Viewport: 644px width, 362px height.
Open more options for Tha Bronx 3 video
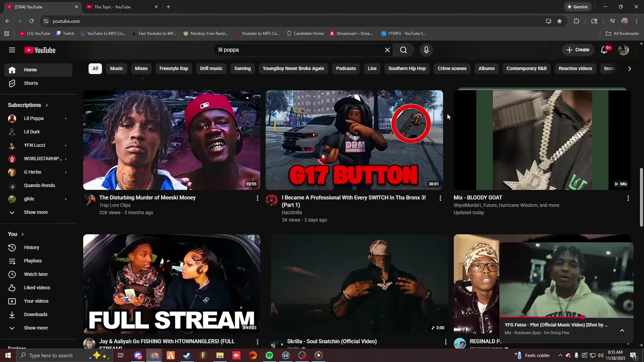[440, 198]
